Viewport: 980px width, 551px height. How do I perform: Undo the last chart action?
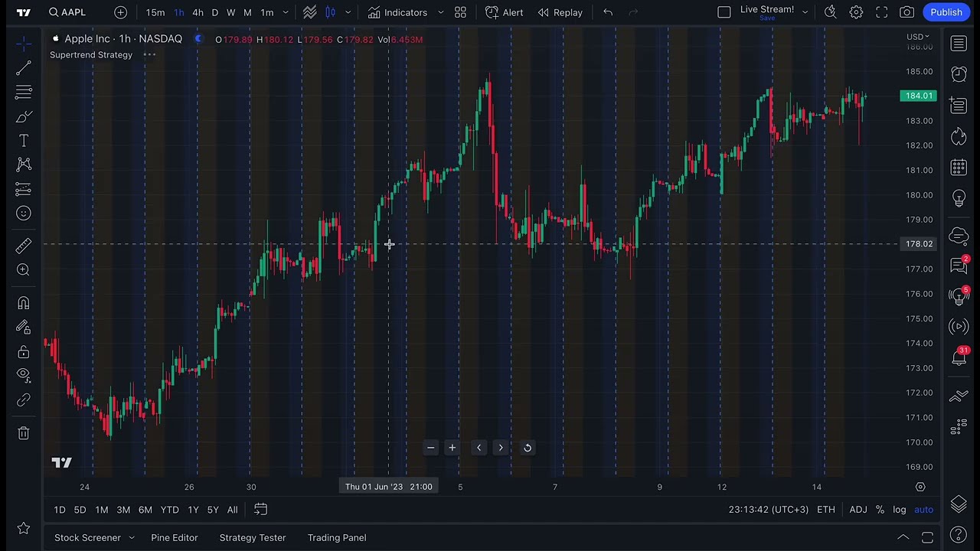pos(608,12)
